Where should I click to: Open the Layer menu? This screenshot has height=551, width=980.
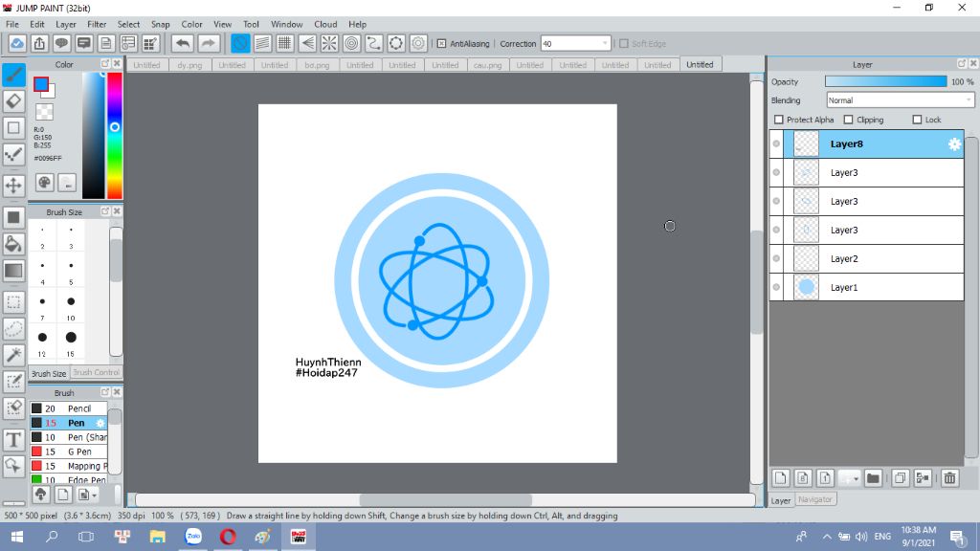(66, 24)
